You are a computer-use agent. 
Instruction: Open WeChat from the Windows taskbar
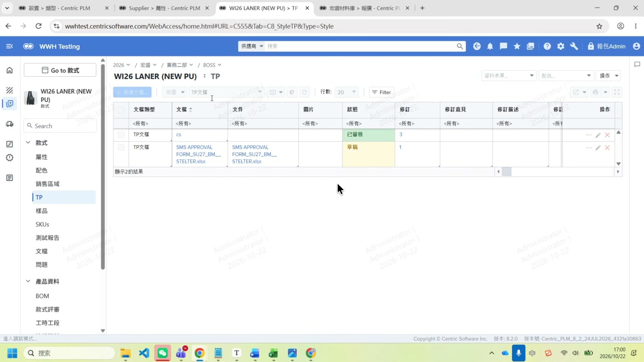pos(162,353)
